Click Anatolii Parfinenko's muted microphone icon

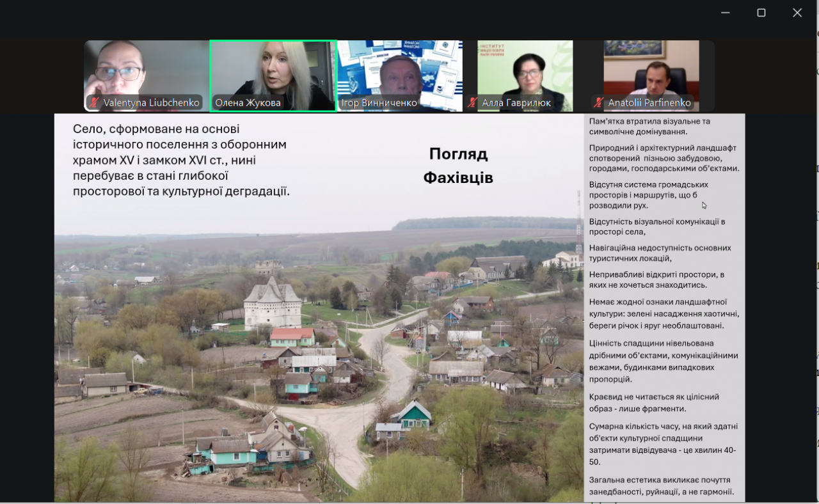tap(599, 102)
